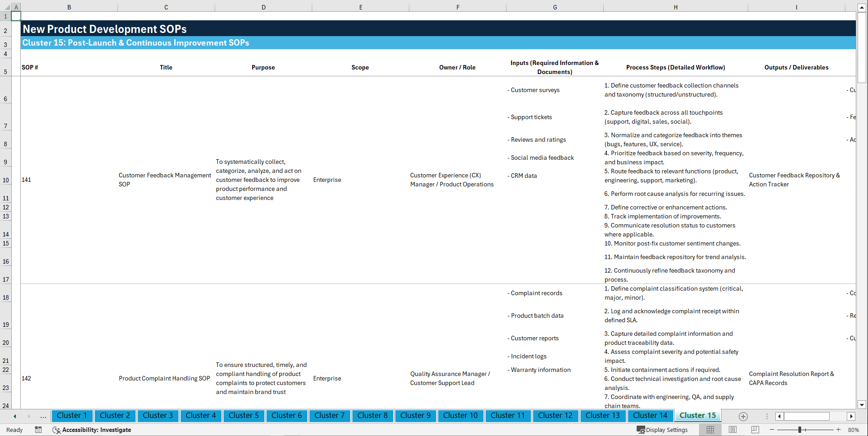Select row 10 header
This screenshot has height=436, width=868.
tap(5, 176)
